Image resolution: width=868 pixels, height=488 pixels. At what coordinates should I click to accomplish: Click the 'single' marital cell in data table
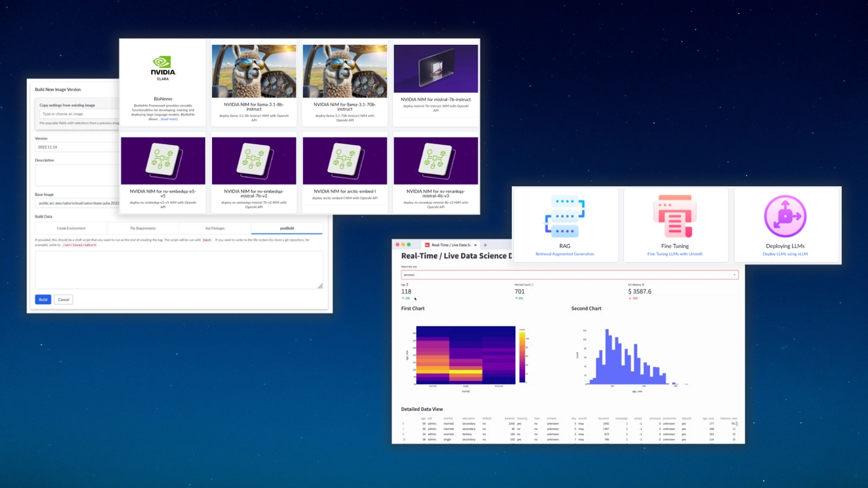pos(448,440)
